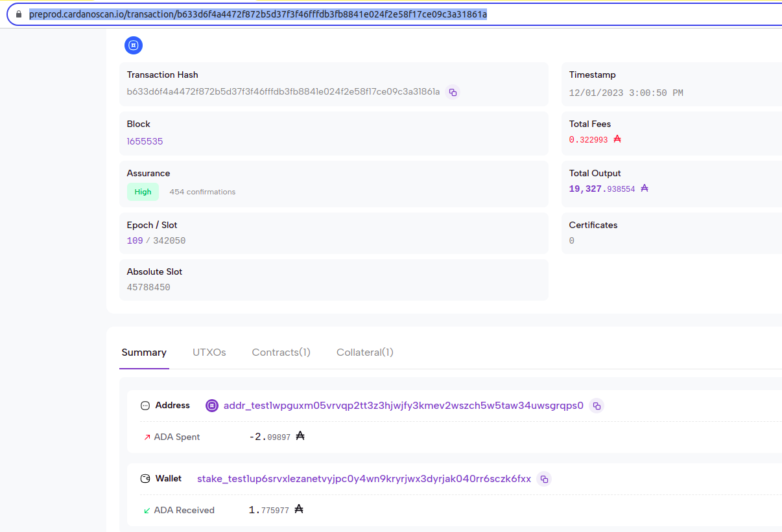
Task: Open epoch 109 link
Action: coord(135,240)
